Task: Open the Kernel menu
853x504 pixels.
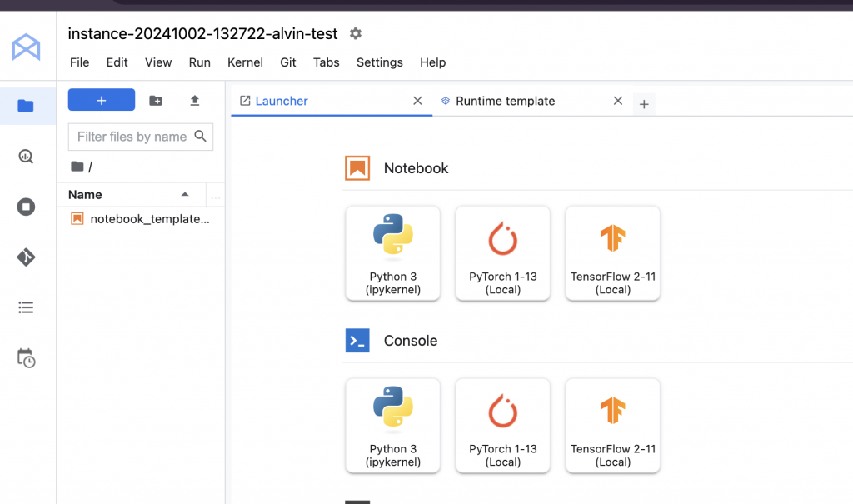Action: point(245,62)
